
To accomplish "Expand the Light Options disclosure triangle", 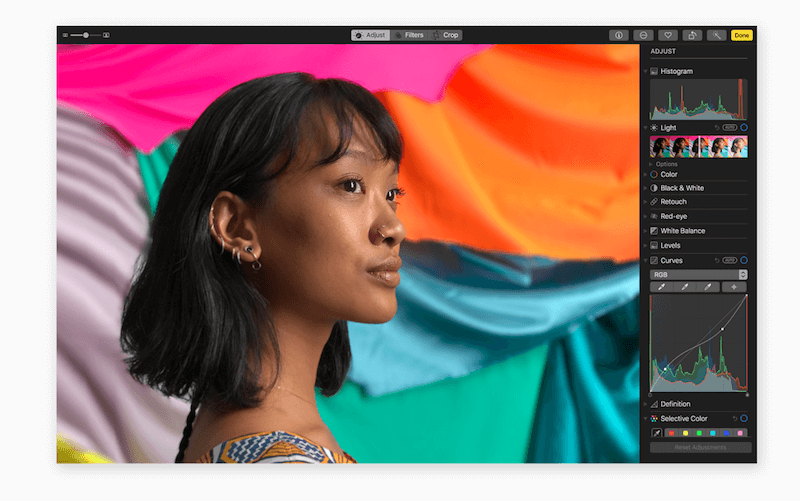I will (x=652, y=164).
